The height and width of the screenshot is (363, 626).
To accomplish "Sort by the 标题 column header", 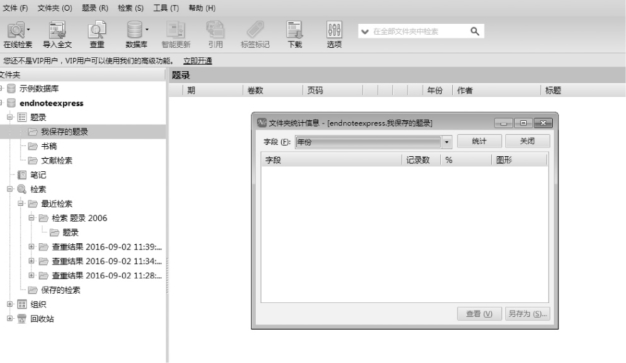I will tap(583, 90).
